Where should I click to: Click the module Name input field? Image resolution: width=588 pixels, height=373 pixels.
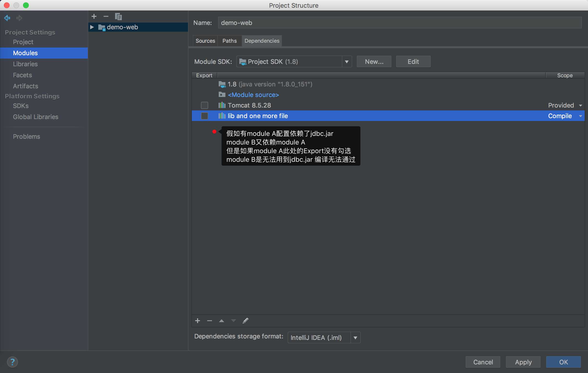400,23
